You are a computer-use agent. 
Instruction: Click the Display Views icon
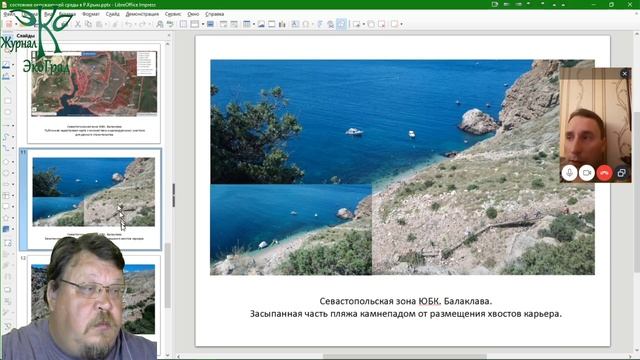(x=195, y=24)
